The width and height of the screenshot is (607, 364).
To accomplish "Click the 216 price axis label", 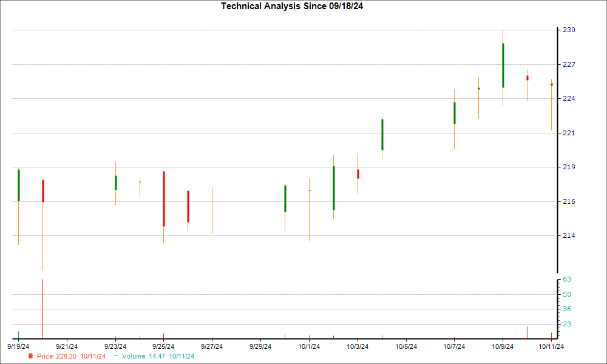I will [569, 201].
